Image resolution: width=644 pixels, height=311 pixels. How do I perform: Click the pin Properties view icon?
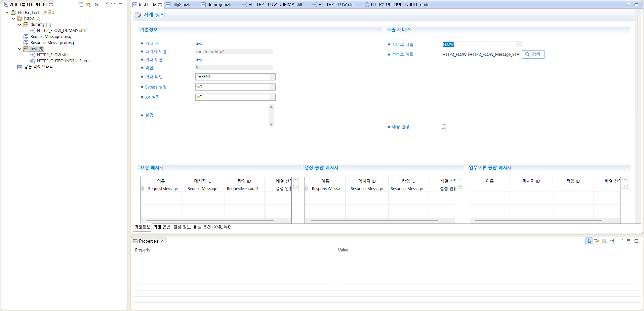click(x=612, y=241)
